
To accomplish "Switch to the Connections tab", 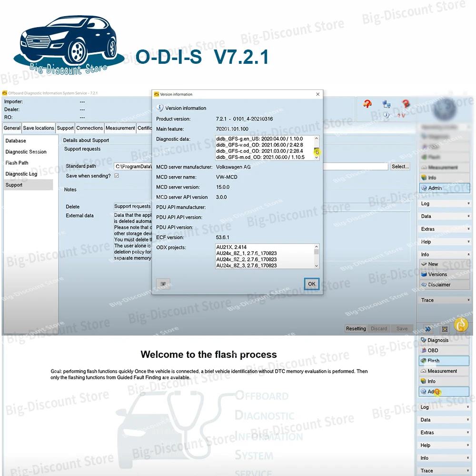I will pos(89,128).
